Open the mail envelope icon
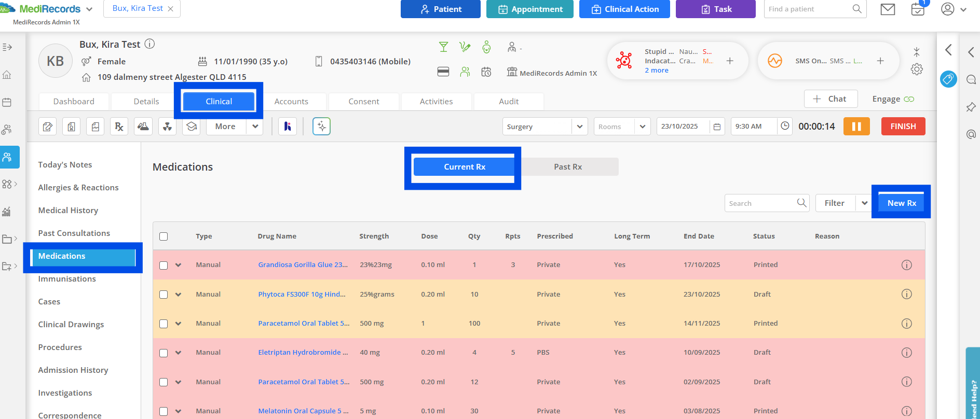This screenshot has height=419, width=980. coord(888,9)
